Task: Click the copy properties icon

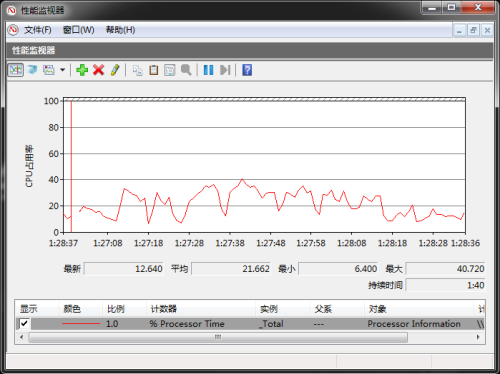Action: click(137, 70)
